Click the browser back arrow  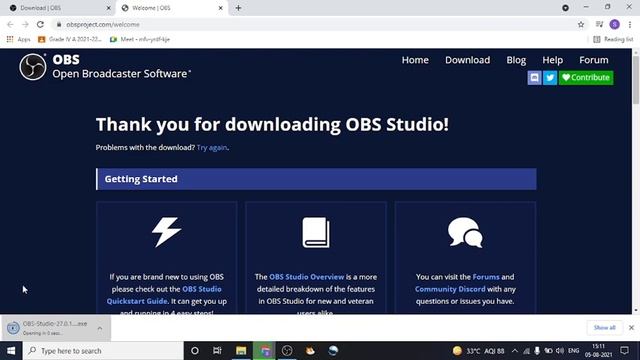(10, 24)
